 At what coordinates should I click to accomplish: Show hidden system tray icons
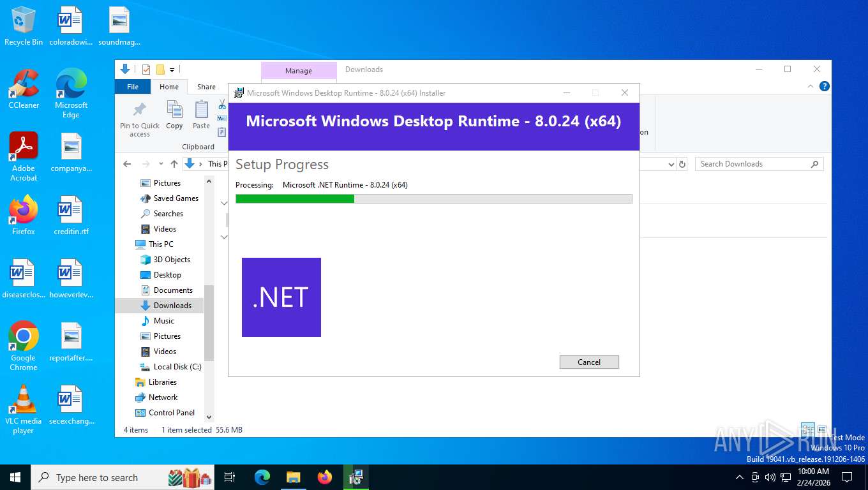click(x=740, y=477)
